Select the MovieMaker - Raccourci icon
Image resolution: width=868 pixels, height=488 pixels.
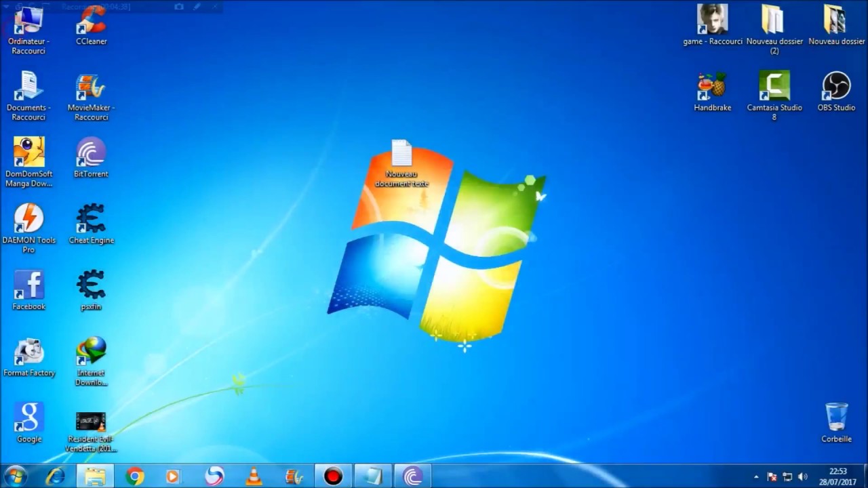click(91, 96)
